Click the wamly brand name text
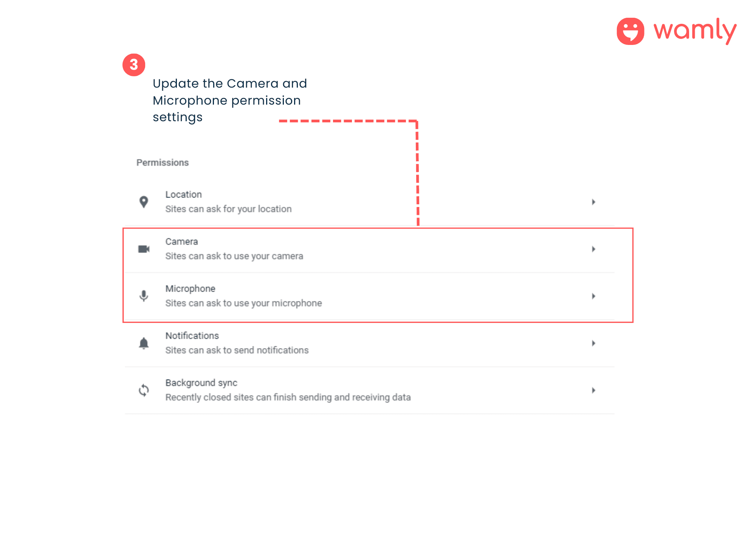The image size is (756, 534). tap(695, 30)
